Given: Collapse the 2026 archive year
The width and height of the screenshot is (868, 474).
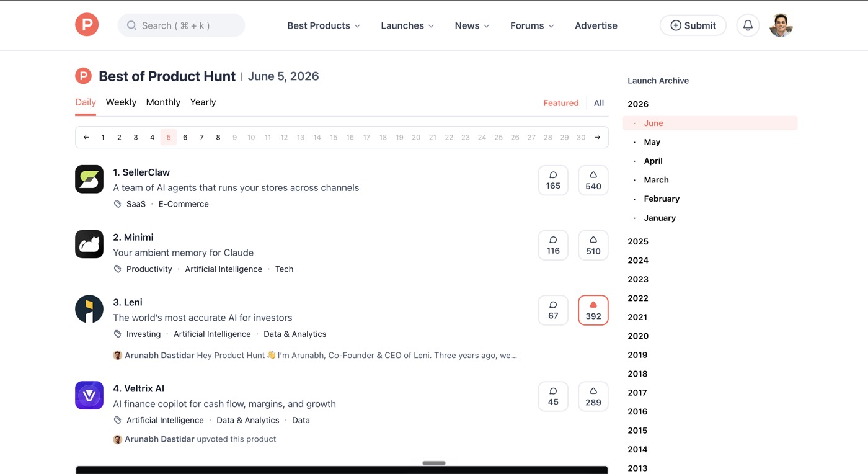Looking at the screenshot, I should pyautogui.click(x=638, y=104).
